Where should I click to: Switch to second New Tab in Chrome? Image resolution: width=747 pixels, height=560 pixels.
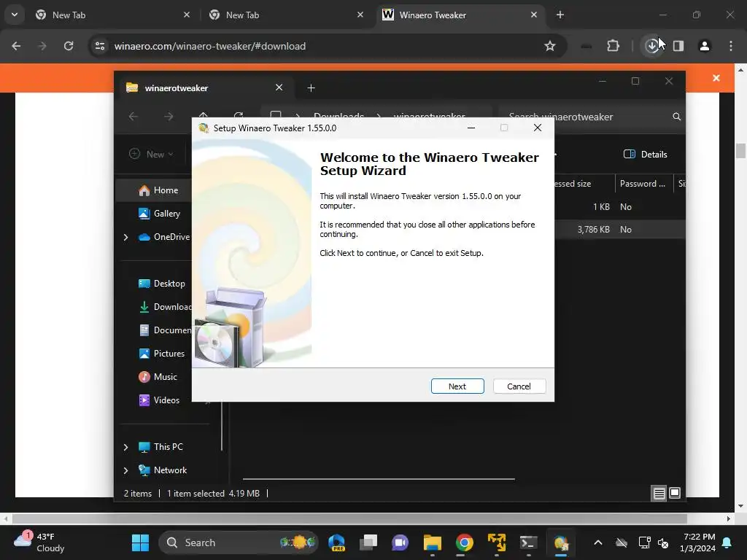(287, 15)
